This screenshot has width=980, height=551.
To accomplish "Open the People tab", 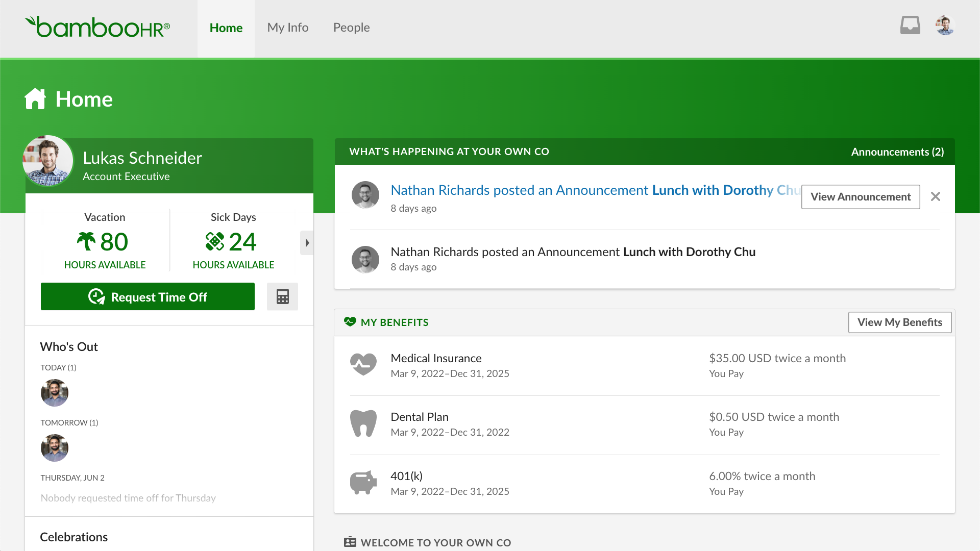I will pos(351,28).
